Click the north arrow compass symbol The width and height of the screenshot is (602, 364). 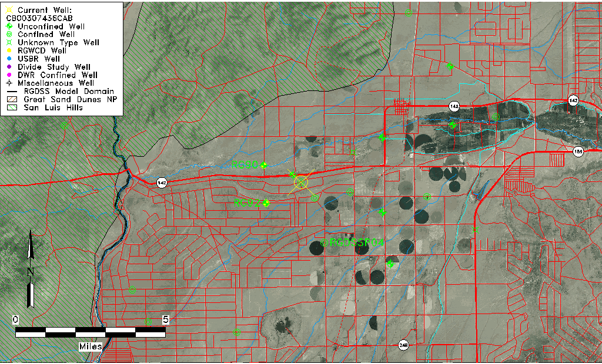click(30, 270)
